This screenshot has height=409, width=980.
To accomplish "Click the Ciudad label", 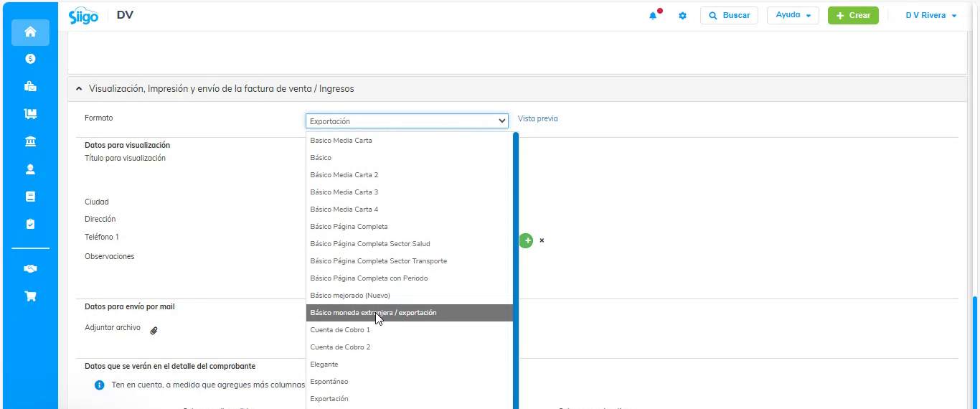I will 97,202.
